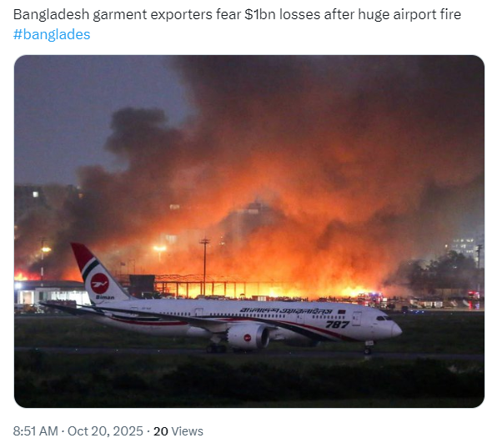Viewport: 497px width, 448px height.
Task: Open the #banglades hashtag link
Action: pyautogui.click(x=52, y=34)
